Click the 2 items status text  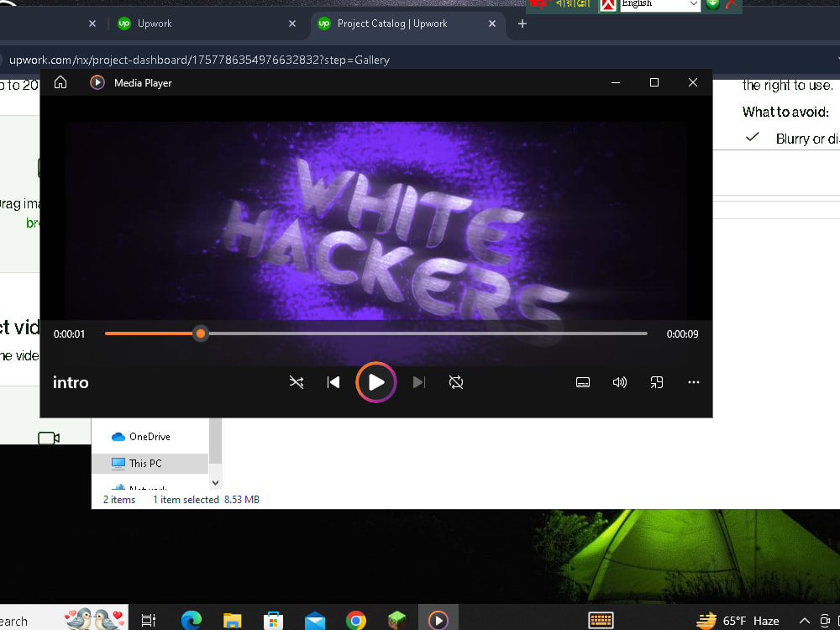[119, 499]
